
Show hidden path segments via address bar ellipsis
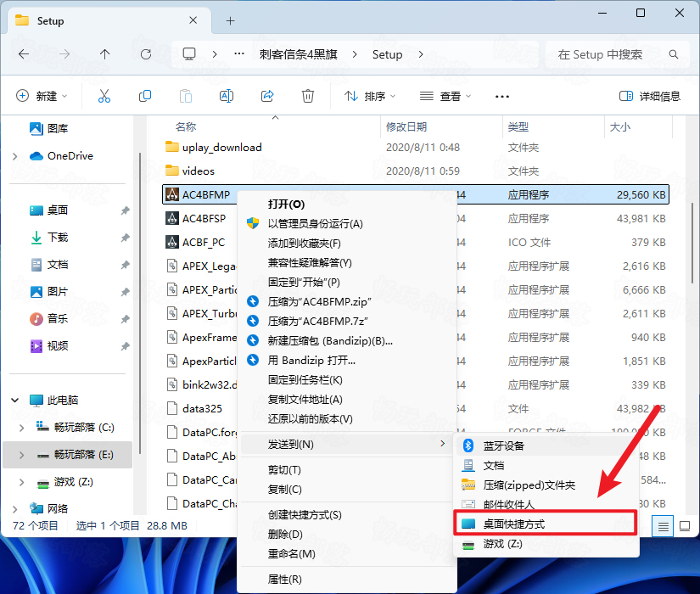[x=239, y=53]
